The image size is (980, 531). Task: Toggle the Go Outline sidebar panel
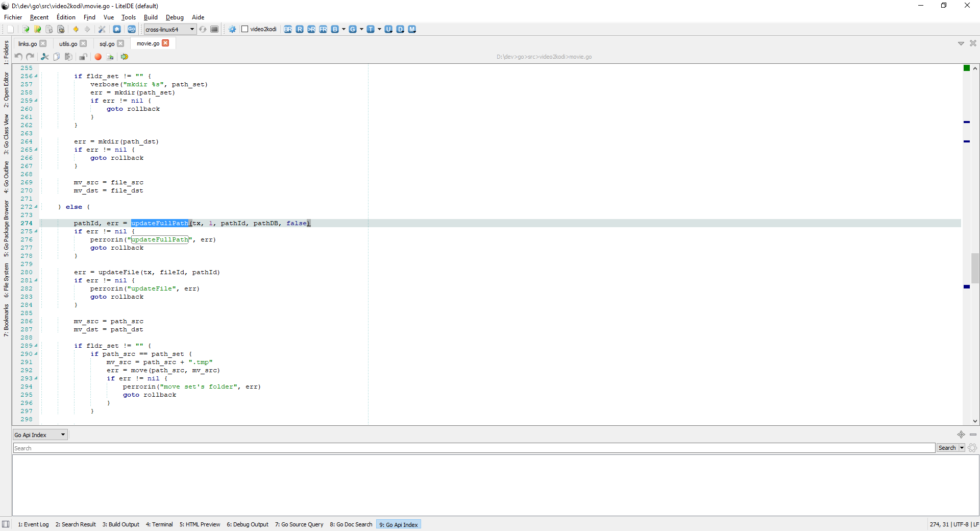click(6, 176)
